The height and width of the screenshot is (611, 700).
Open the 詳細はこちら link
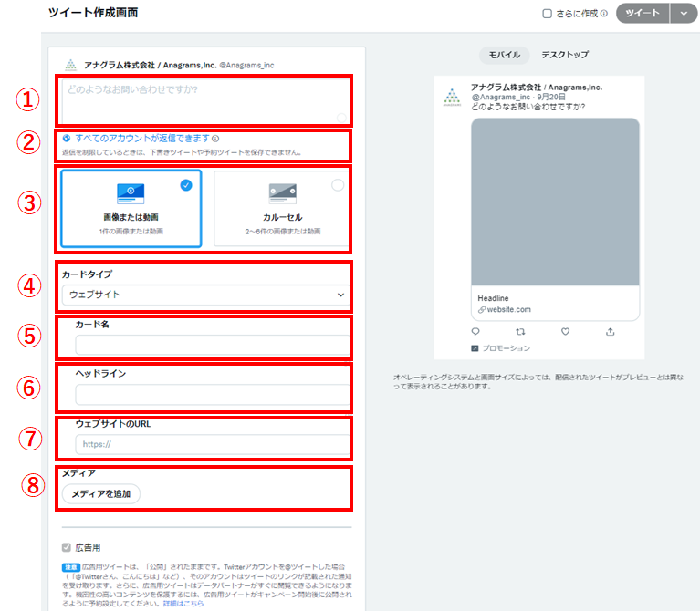tap(183, 604)
